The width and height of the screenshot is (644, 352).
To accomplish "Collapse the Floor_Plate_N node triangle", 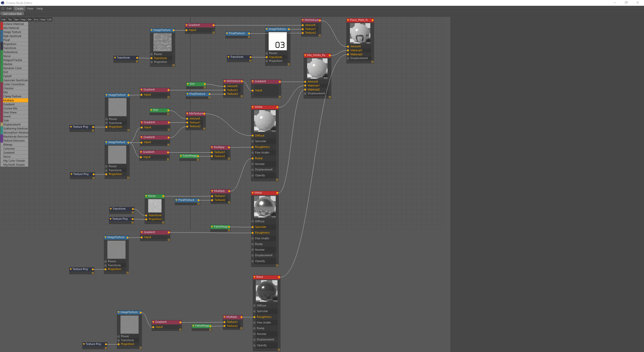I will tap(348, 20).
